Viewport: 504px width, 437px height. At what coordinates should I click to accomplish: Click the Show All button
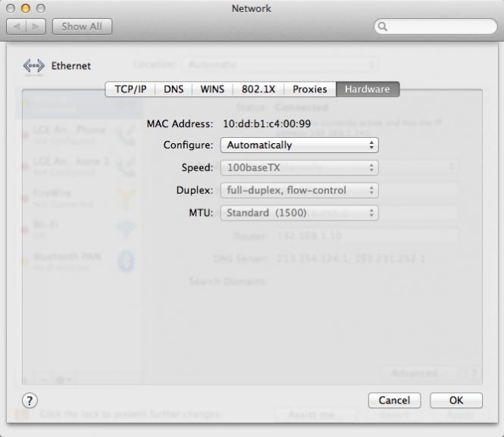click(82, 27)
